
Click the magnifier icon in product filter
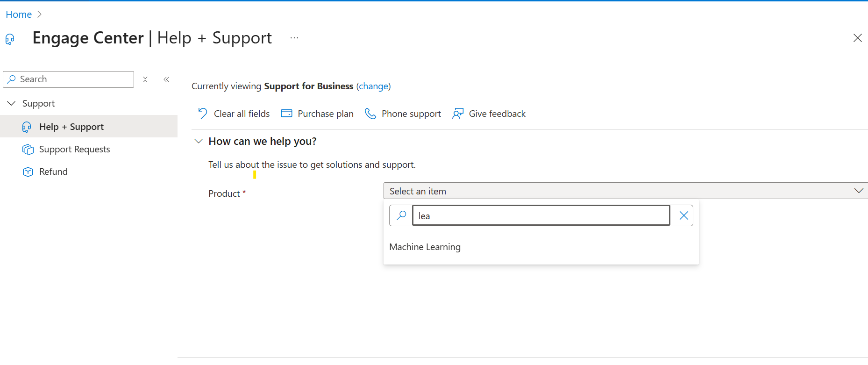[x=401, y=215]
